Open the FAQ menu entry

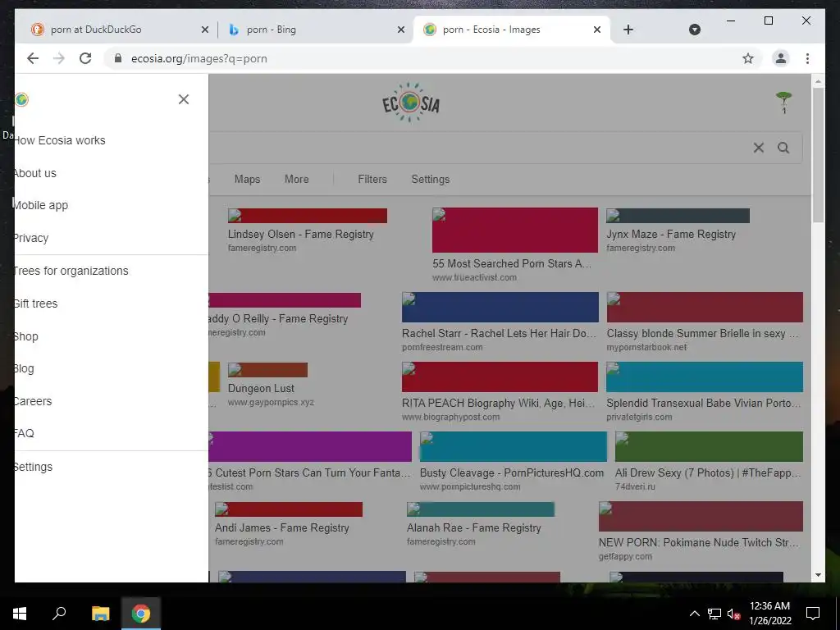click(24, 433)
